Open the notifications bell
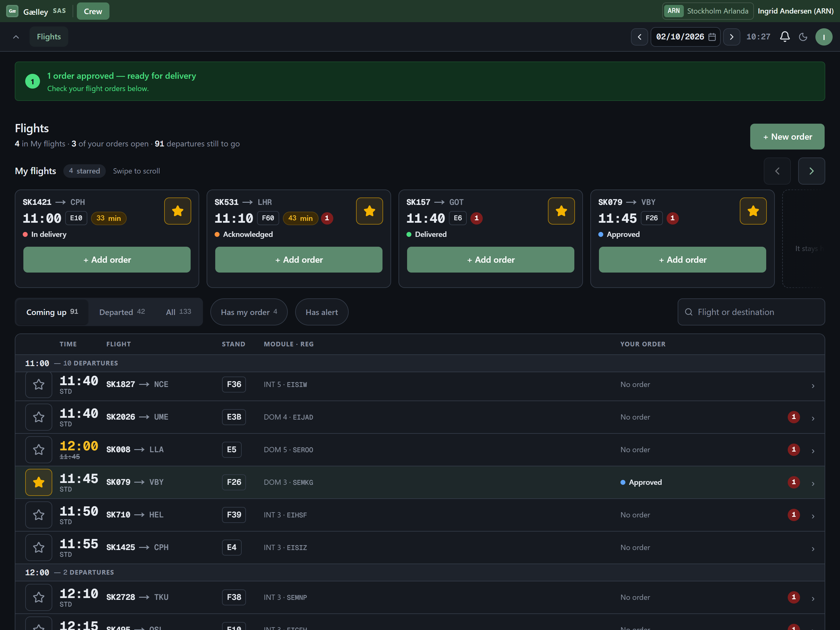This screenshot has height=630, width=840. tap(785, 37)
